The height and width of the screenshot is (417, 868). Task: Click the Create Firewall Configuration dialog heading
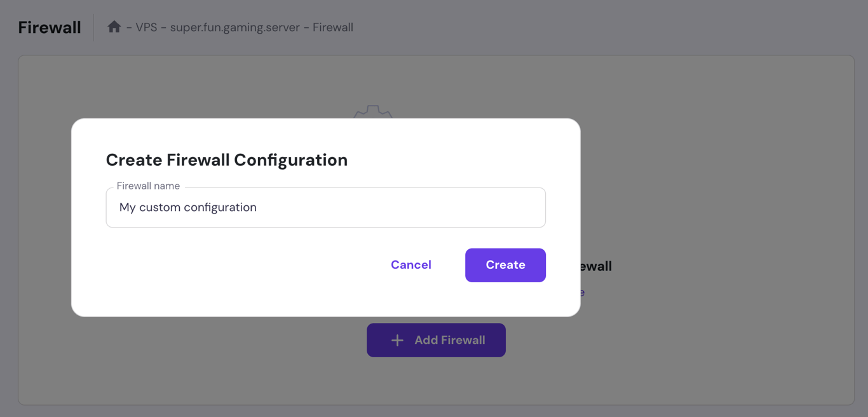227,160
